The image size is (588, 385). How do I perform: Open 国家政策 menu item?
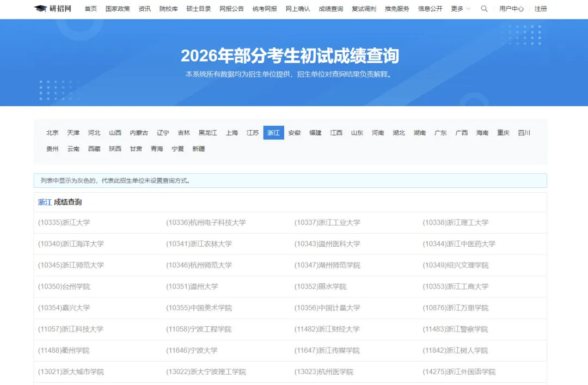(118, 9)
